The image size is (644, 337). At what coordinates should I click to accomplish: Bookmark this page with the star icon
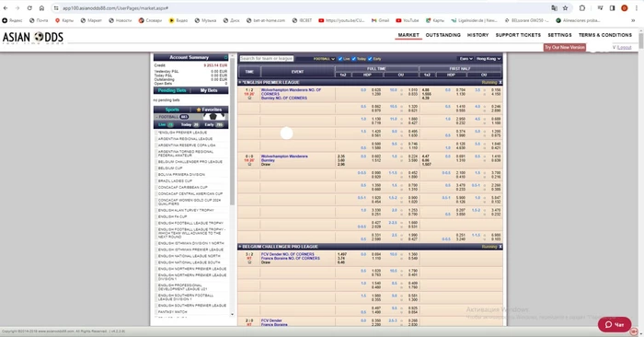[x=565, y=7]
